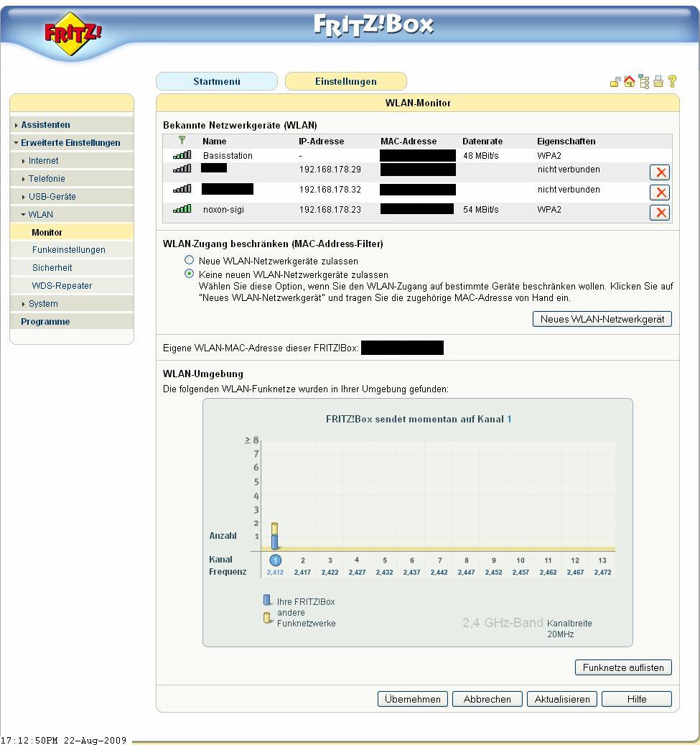Click the antenna icon in table header
The width and height of the screenshot is (700, 745).
click(x=182, y=140)
